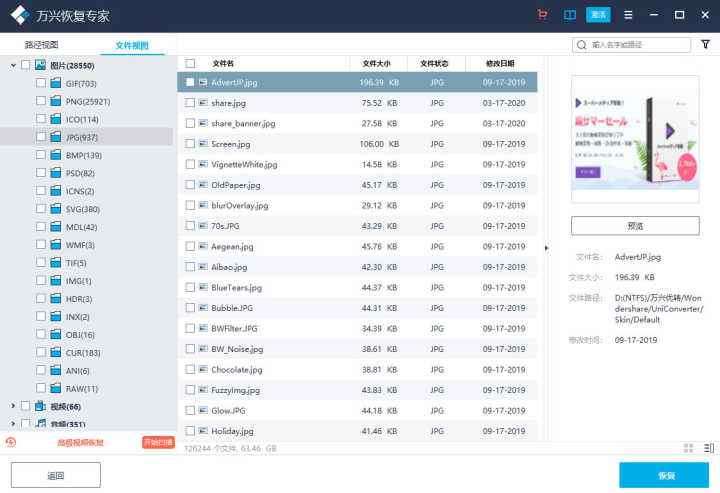Viewport: 720px width, 493px height.
Task: Select the BMP(139) folder icon
Action: (x=56, y=155)
